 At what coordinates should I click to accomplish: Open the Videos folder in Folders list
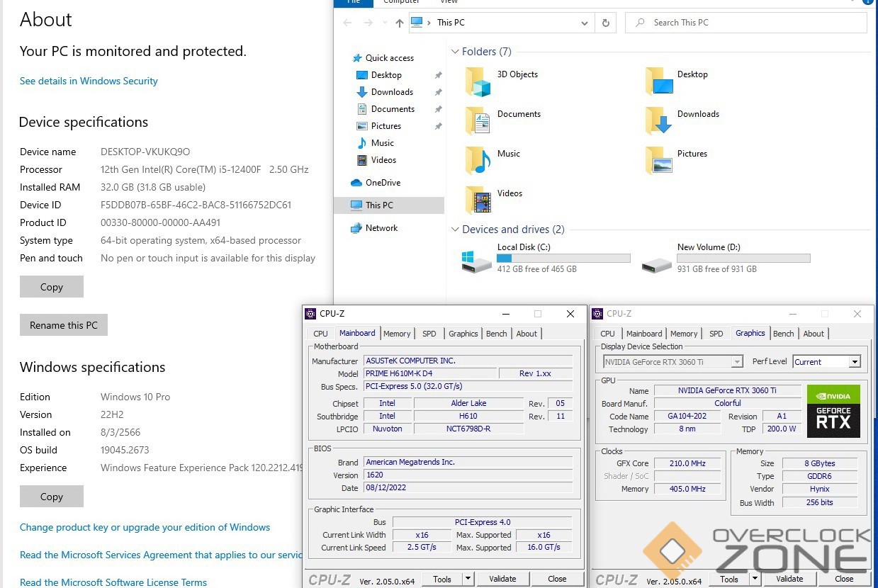click(478, 200)
